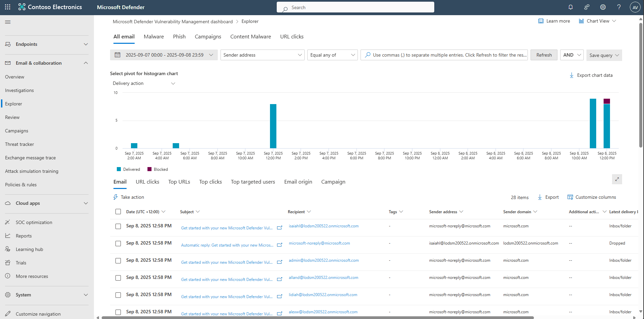Open the AV account avatar
This screenshot has width=644, height=319.
pos(635,7)
